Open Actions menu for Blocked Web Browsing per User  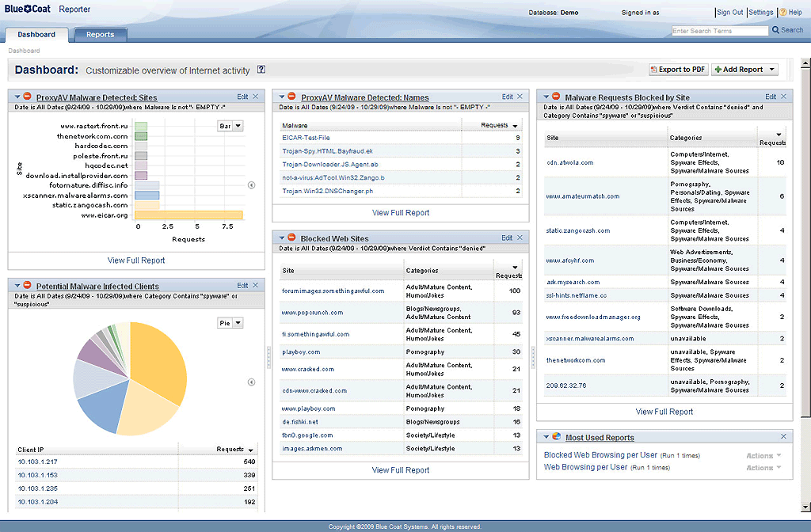763,455
